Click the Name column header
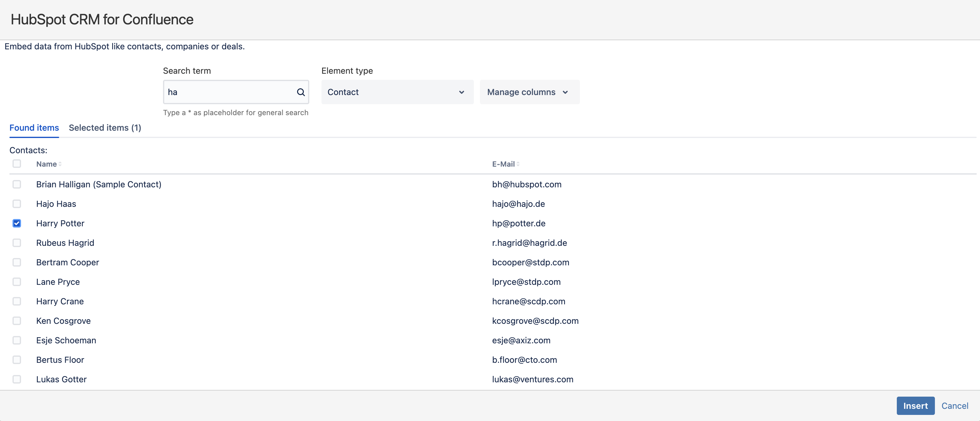The image size is (980, 421). coord(46,164)
